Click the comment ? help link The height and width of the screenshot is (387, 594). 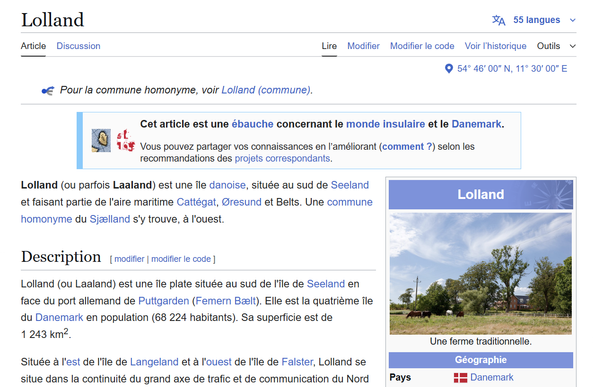[407, 147]
